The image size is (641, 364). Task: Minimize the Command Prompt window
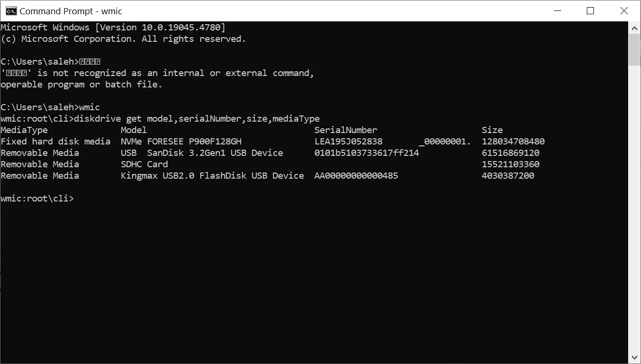click(557, 11)
